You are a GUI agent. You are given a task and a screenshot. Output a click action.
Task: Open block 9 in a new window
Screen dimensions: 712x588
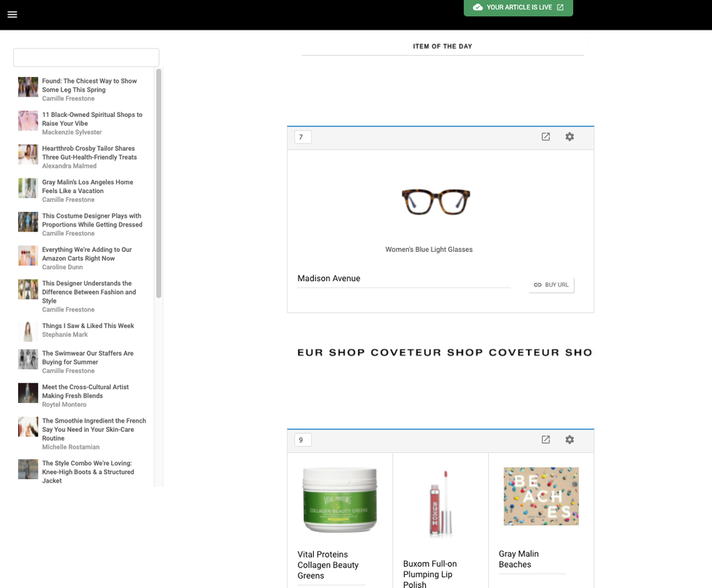click(x=546, y=439)
